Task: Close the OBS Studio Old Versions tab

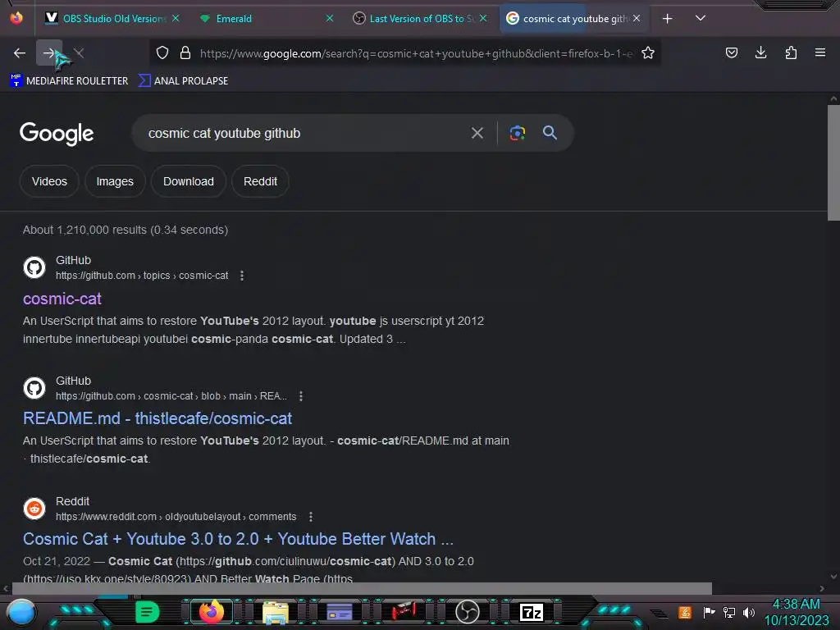Action: (x=176, y=18)
